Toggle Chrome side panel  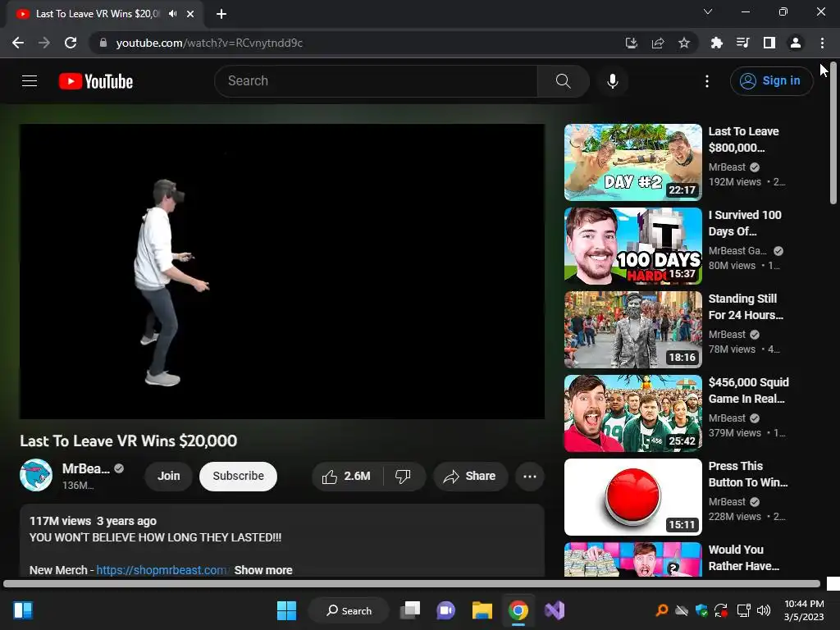click(x=769, y=43)
